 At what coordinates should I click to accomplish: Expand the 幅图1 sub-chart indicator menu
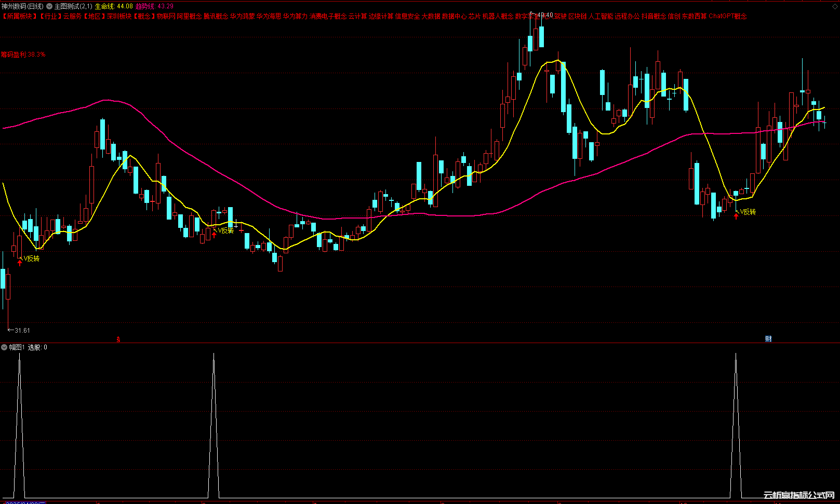pos(4,347)
